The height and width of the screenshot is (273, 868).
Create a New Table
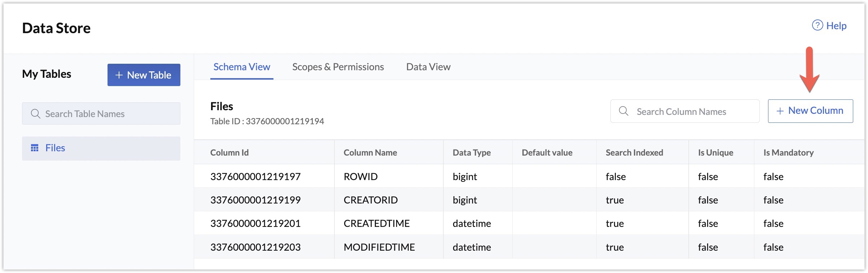tap(144, 75)
